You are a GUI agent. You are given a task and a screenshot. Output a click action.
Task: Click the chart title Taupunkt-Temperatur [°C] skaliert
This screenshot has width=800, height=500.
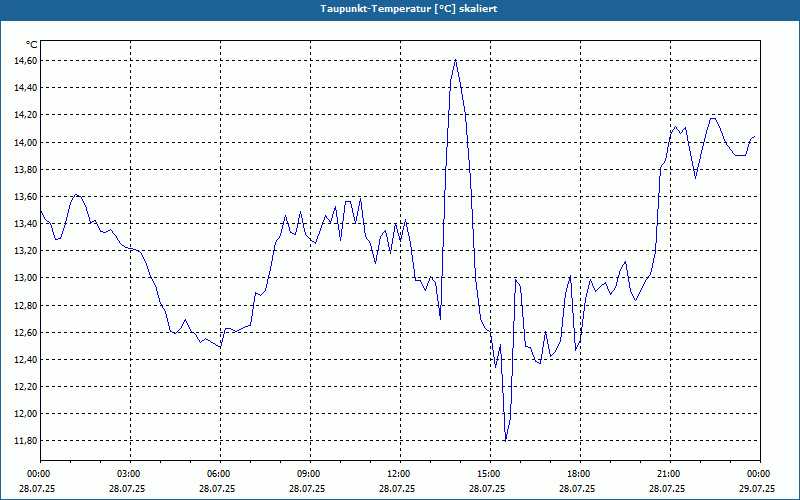[409, 9]
